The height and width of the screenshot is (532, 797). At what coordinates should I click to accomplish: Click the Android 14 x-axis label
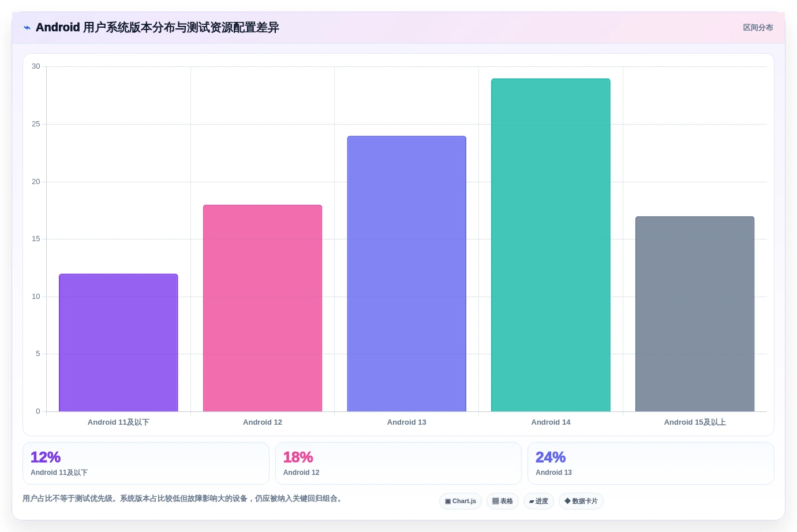(x=551, y=422)
